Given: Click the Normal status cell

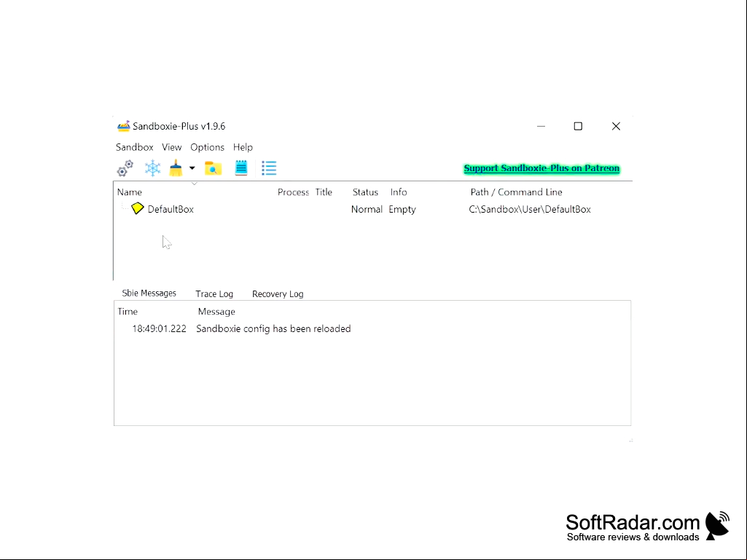Looking at the screenshot, I should (x=367, y=209).
